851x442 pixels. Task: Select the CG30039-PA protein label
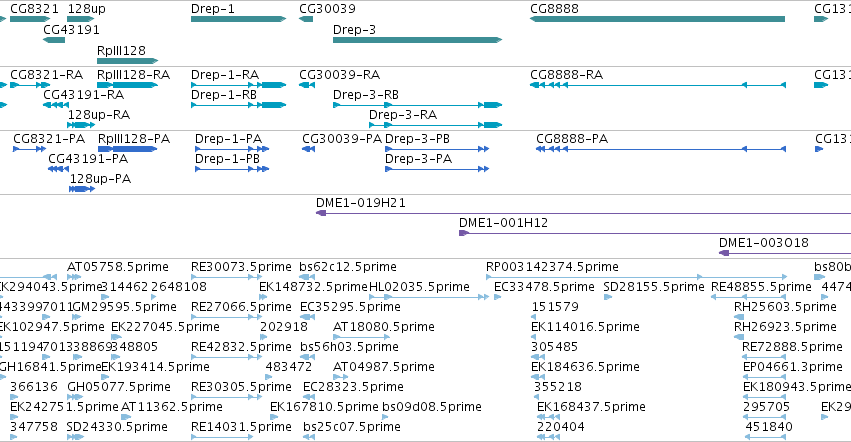pos(342,139)
